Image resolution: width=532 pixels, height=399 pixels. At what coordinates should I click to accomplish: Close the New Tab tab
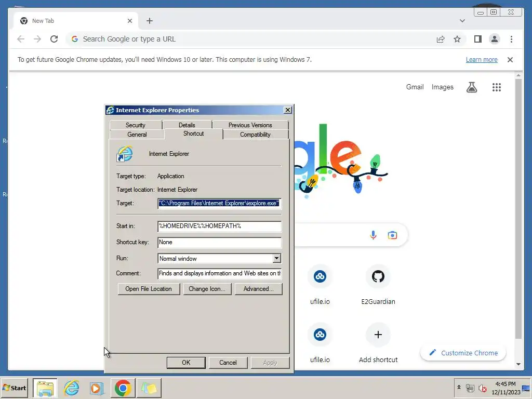[x=129, y=21]
